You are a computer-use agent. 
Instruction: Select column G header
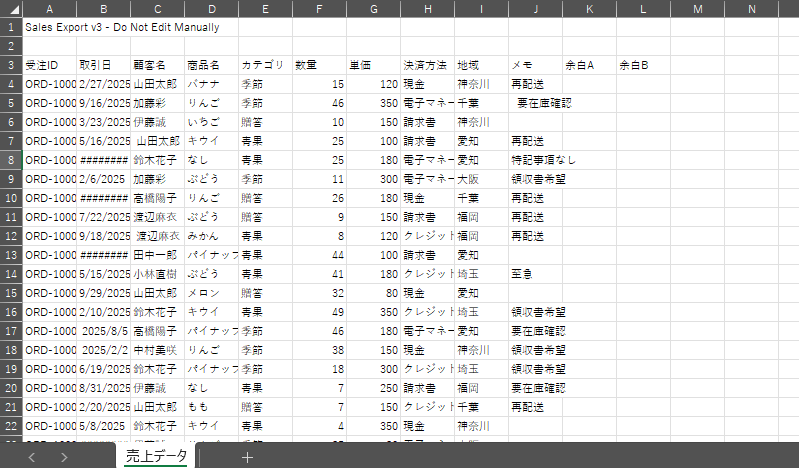[x=373, y=9]
